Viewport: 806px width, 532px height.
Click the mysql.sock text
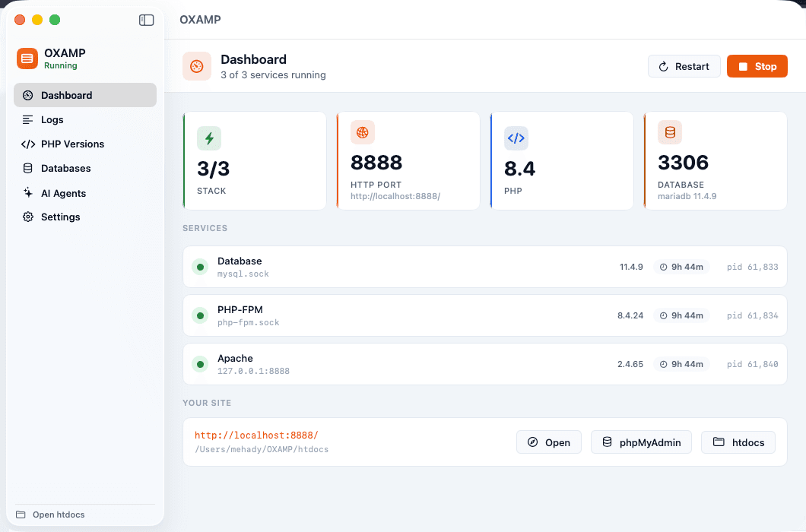click(243, 274)
